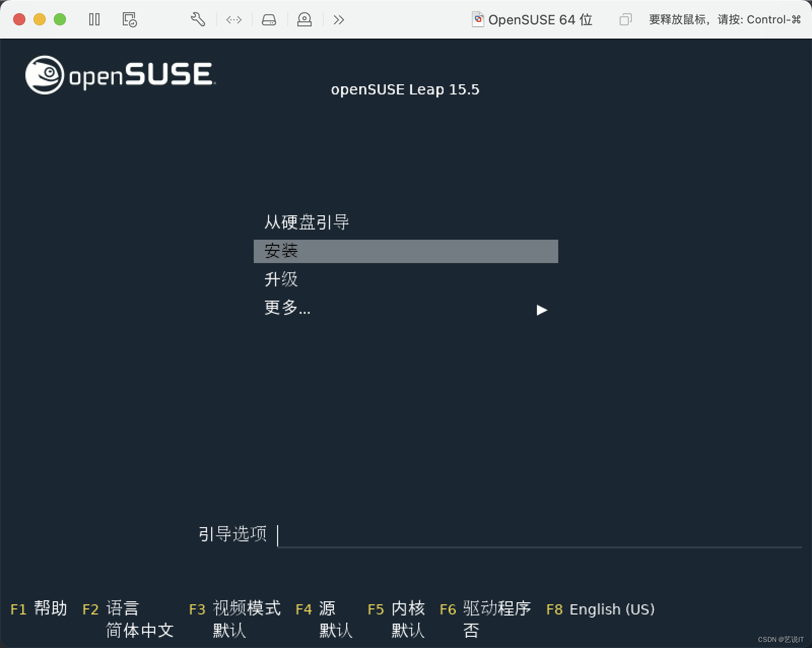The height and width of the screenshot is (648, 812).
Task: Click the 简体中文 language value
Action: tap(140, 631)
